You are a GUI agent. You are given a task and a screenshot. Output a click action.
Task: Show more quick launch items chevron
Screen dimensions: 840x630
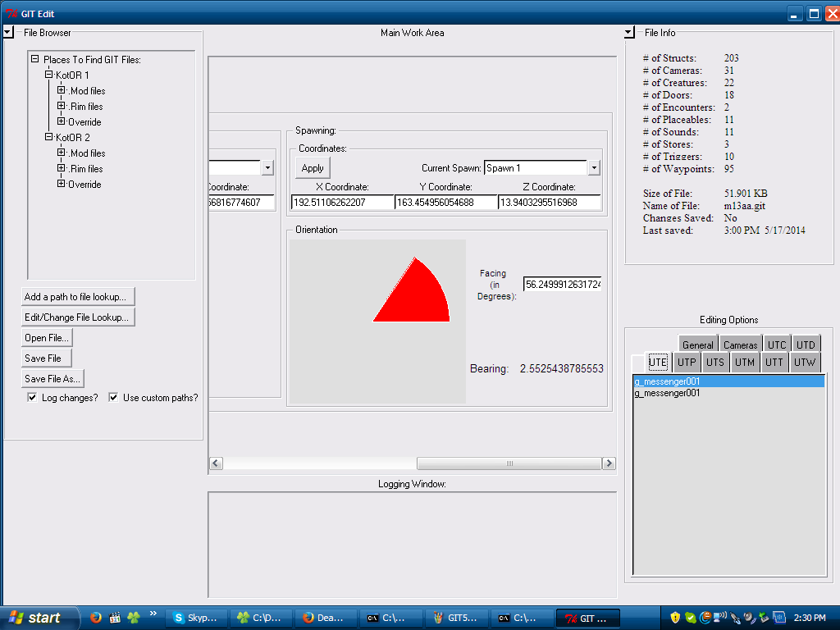pyautogui.click(x=153, y=614)
